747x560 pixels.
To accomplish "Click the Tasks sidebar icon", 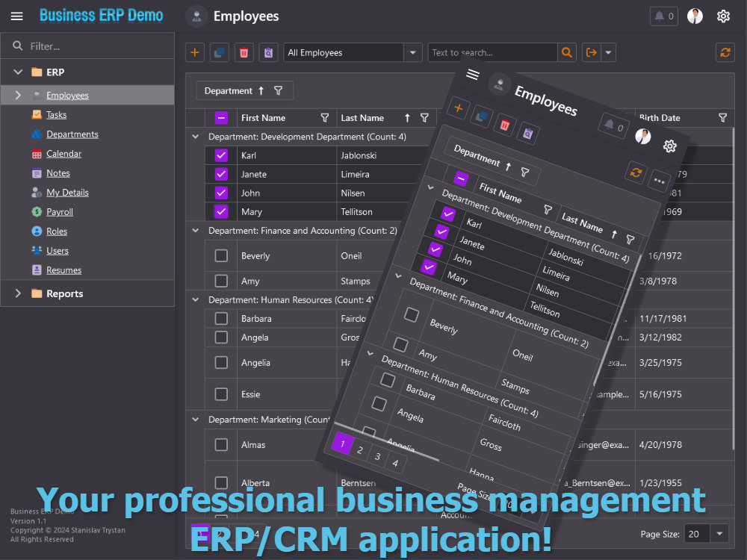I will tap(37, 115).
